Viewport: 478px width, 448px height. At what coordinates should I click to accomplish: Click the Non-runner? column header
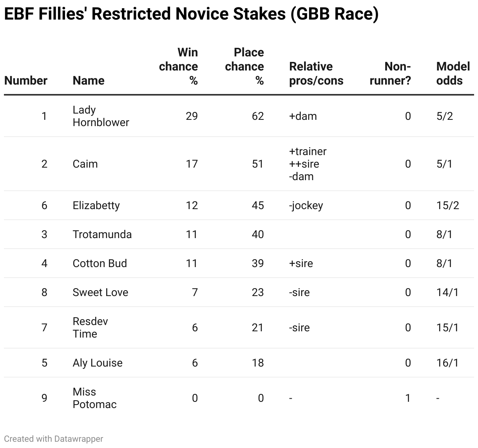390,74
